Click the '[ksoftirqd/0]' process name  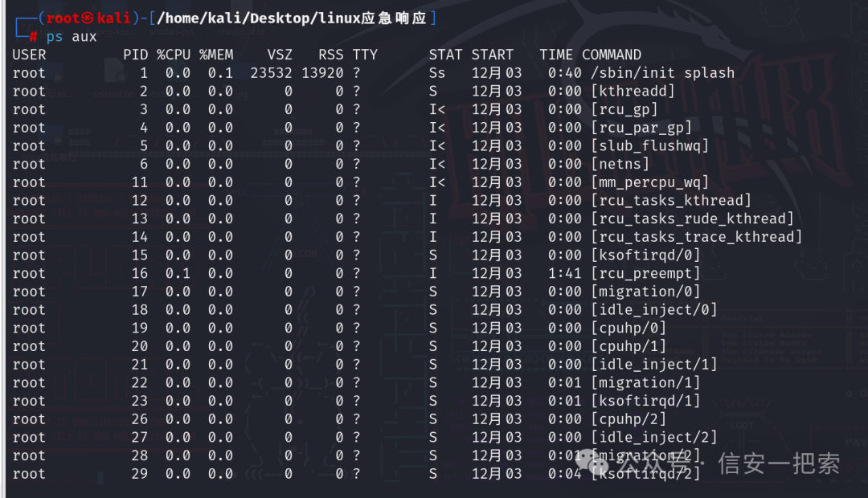pyautogui.click(x=645, y=255)
